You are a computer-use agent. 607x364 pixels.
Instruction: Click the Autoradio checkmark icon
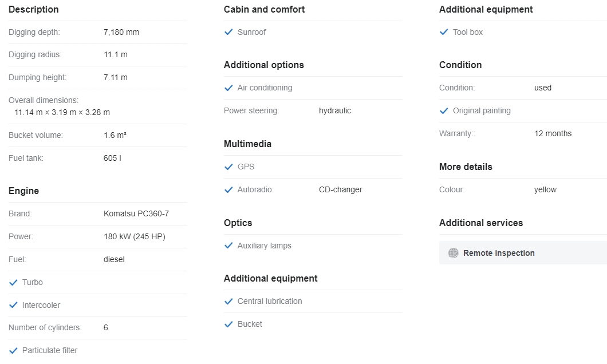point(228,189)
